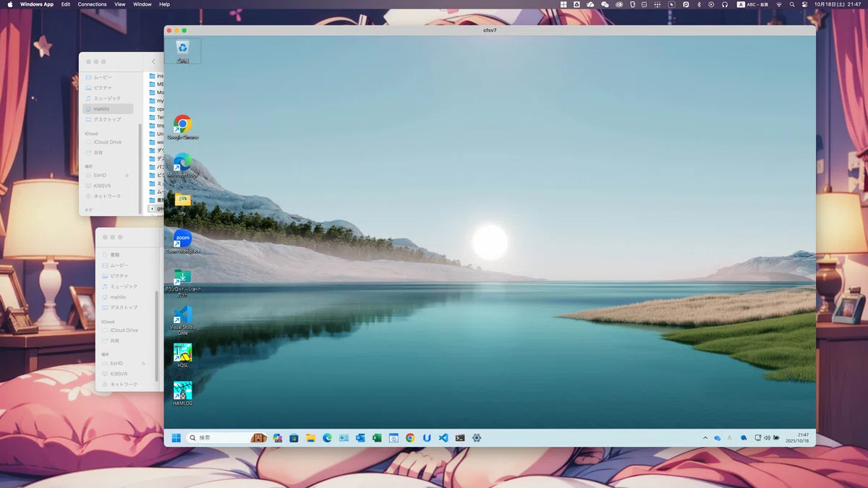Launch Edge from the Windows taskbar
The width and height of the screenshot is (868, 488).
click(327, 438)
